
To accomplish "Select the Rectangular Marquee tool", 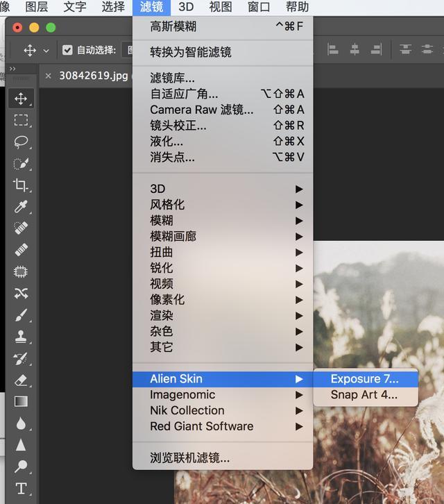I will pyautogui.click(x=21, y=120).
